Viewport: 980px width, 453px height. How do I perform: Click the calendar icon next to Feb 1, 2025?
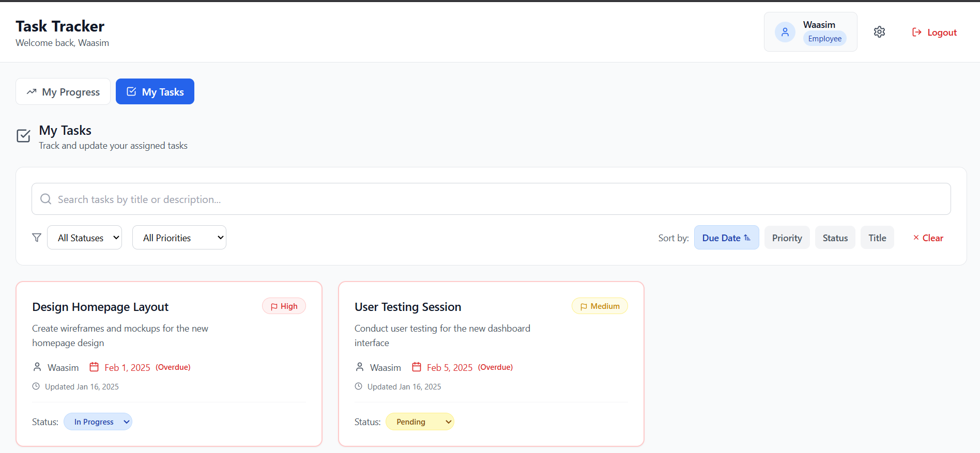tap(94, 367)
